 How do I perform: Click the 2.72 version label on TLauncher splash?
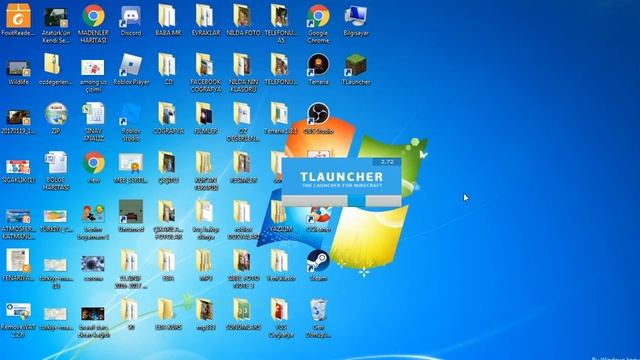387,162
